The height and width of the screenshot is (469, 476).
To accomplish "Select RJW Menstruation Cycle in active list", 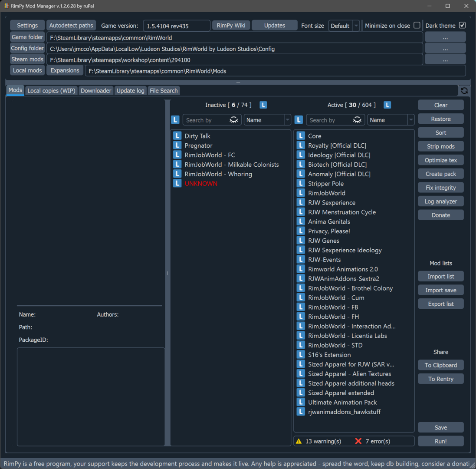I will (x=354, y=212).
